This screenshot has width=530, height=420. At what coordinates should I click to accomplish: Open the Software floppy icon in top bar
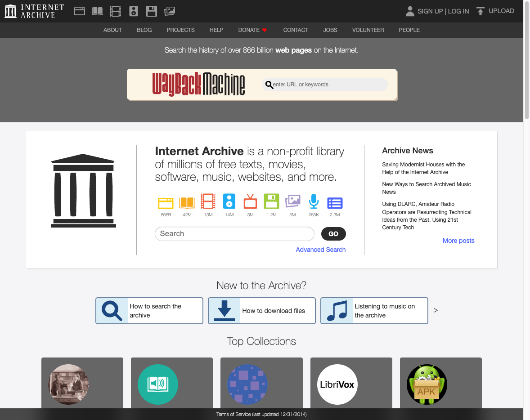[x=152, y=11]
